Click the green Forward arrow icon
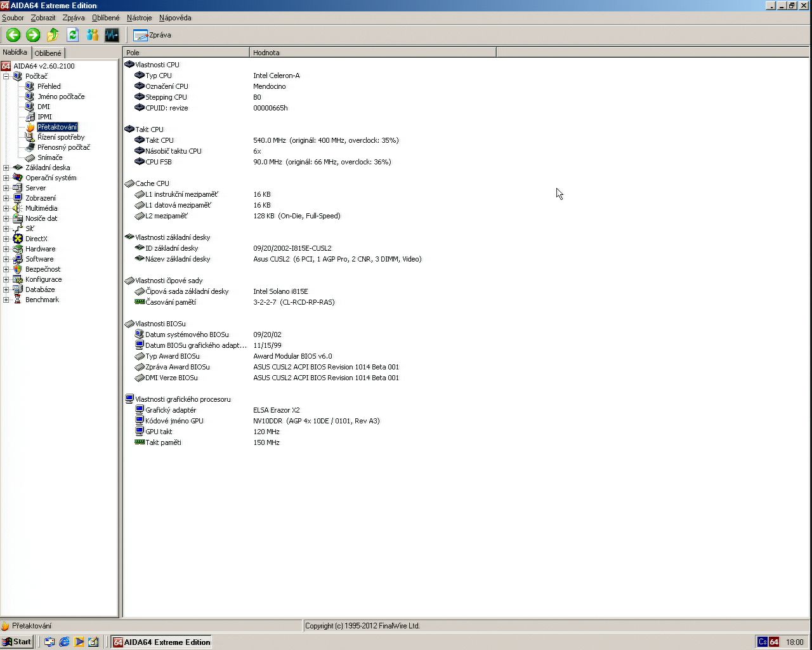The image size is (812, 650). [33, 35]
